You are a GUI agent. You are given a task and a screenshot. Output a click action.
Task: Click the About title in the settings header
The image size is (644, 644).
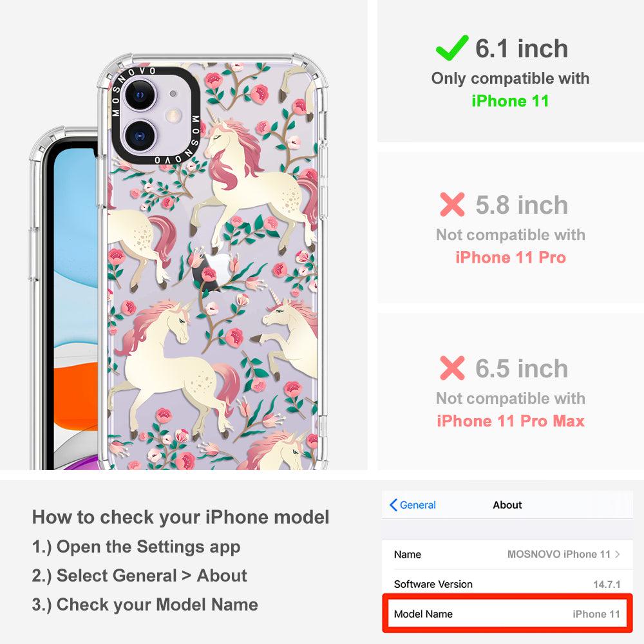tap(507, 505)
